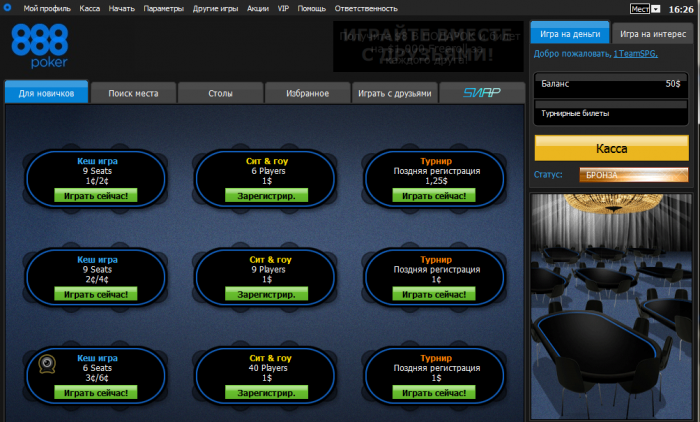Play now on 1,25$ tournament
This screenshot has width=700, height=422.
click(433, 196)
